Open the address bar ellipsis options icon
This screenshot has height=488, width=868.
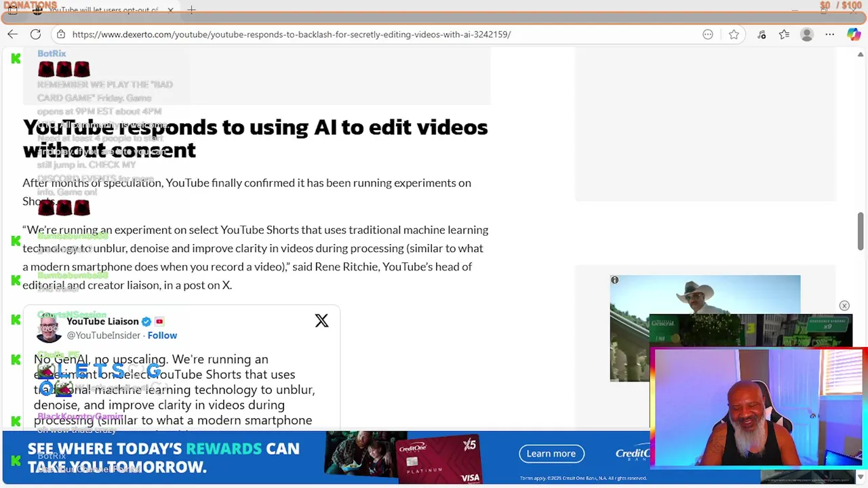[x=708, y=34]
